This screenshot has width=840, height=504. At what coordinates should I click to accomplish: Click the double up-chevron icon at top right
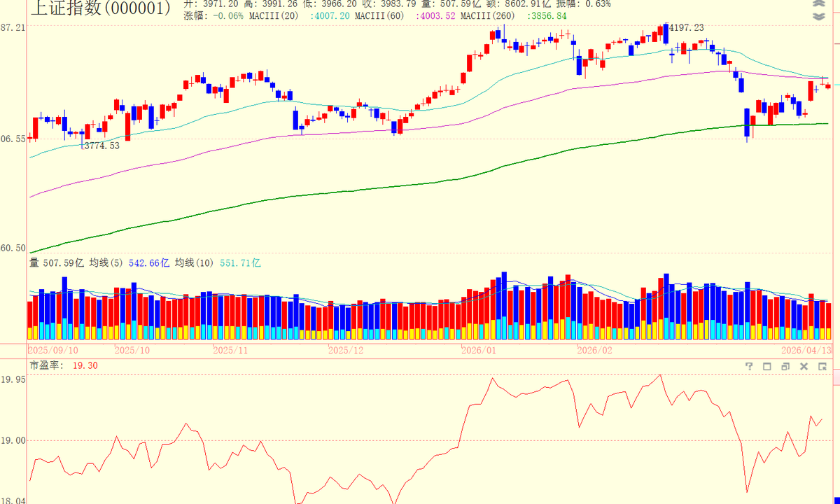[818, 3]
